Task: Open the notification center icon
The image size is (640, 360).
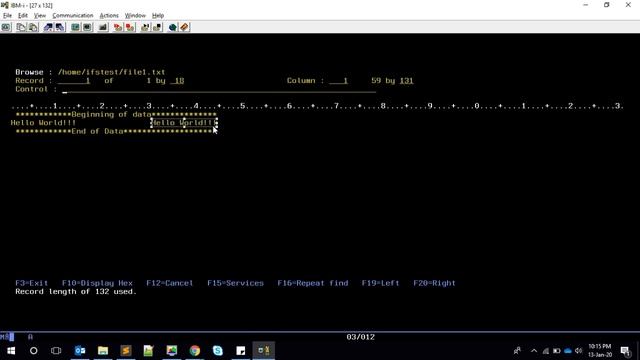Action: (x=625, y=351)
